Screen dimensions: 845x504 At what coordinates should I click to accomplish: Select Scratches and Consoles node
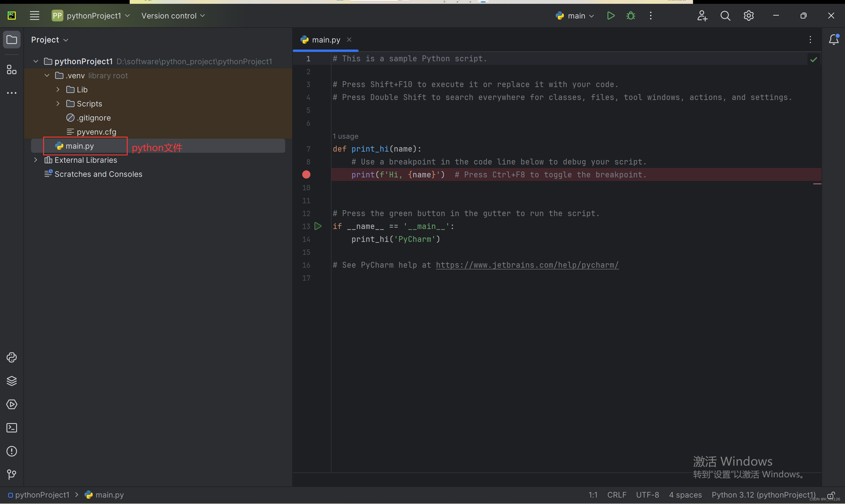(x=93, y=174)
